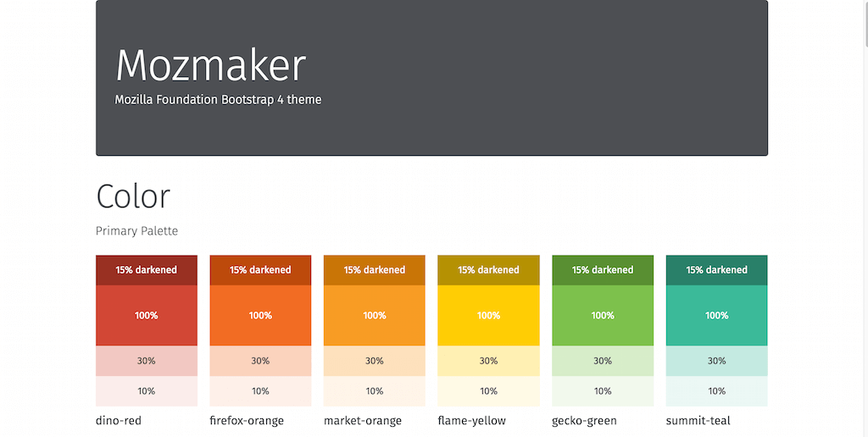The image size is (868, 437).
Task: Select the summit-teal 100% swatch
Action: pyautogui.click(x=716, y=315)
